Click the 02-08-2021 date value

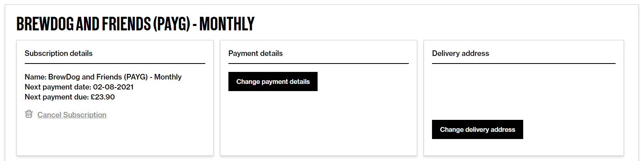coord(113,87)
